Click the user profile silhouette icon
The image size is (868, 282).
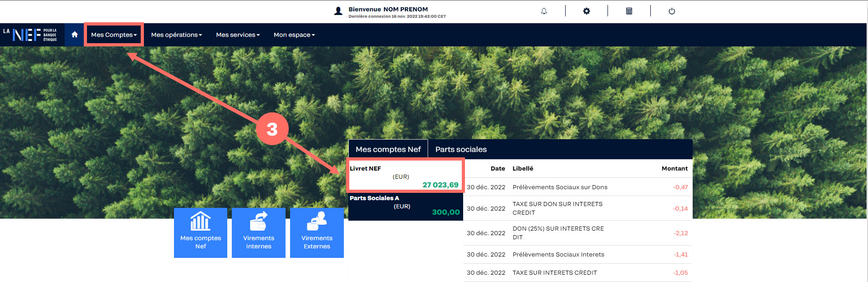point(338,11)
